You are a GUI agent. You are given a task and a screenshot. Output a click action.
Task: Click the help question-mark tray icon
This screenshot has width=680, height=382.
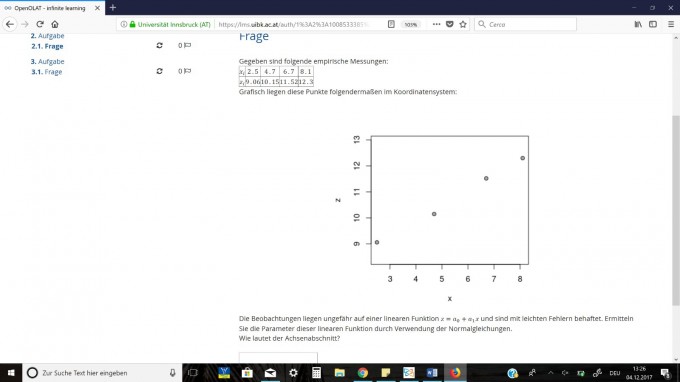tap(513, 373)
